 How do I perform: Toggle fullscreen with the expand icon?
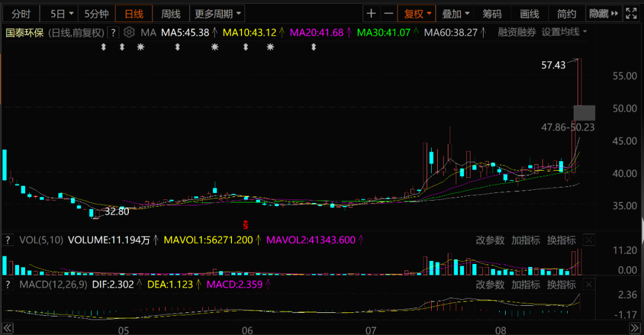coord(631,14)
